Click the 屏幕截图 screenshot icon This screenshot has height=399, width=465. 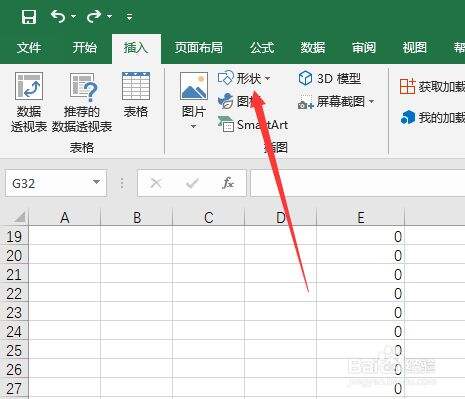305,102
